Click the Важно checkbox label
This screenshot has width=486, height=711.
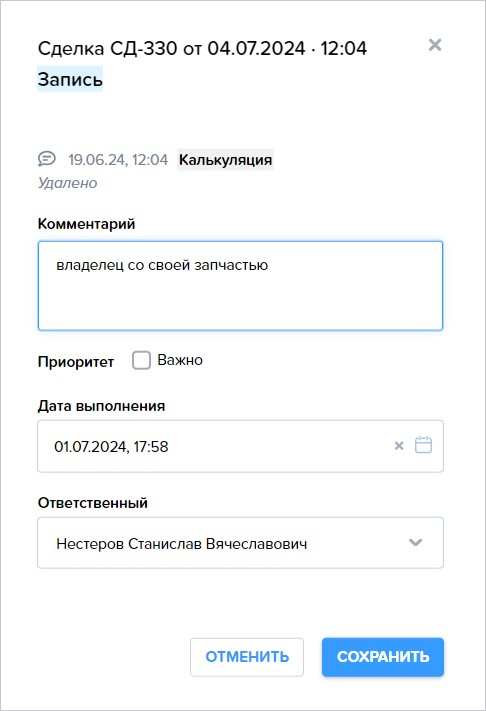click(x=180, y=360)
